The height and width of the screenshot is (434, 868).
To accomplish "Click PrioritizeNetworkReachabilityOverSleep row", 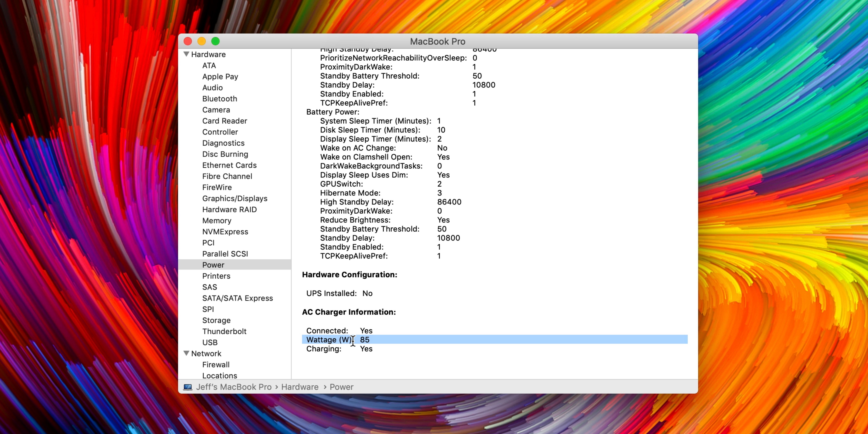I will 399,58.
